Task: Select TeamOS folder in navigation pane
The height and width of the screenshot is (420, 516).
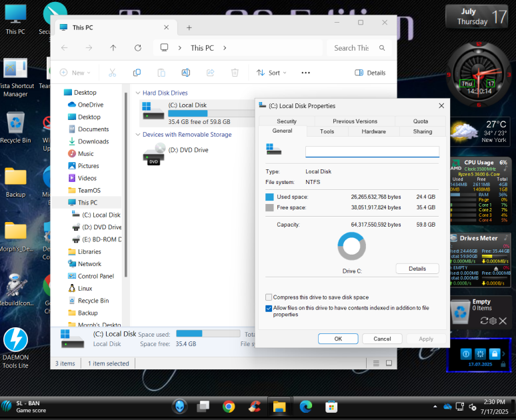Action: point(84,190)
